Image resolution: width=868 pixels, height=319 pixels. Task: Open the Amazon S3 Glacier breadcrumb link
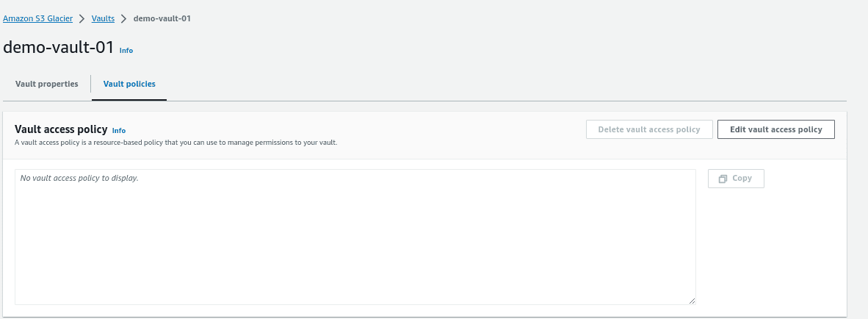(x=37, y=19)
